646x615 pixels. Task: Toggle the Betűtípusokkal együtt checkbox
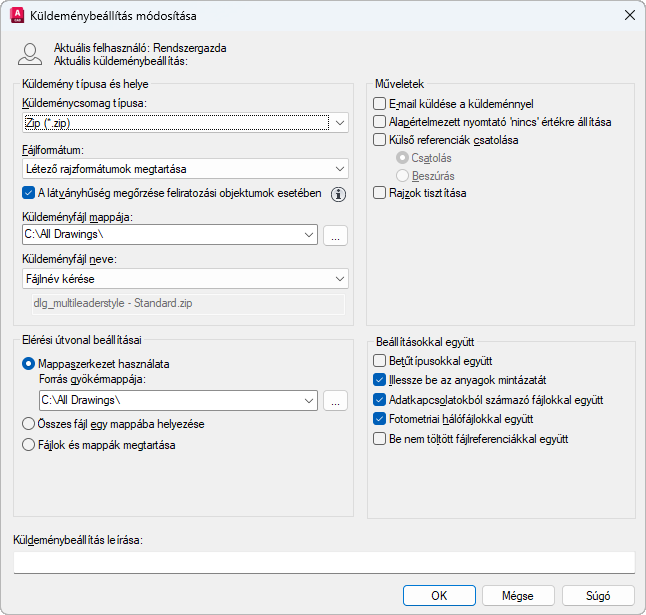click(x=379, y=361)
